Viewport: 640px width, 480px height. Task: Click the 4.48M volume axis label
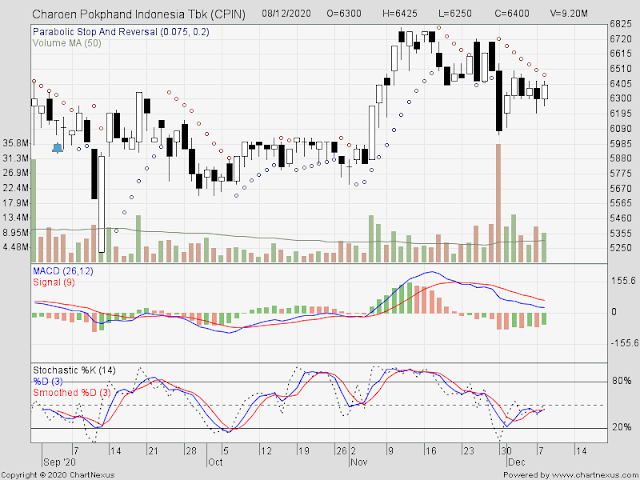point(16,247)
